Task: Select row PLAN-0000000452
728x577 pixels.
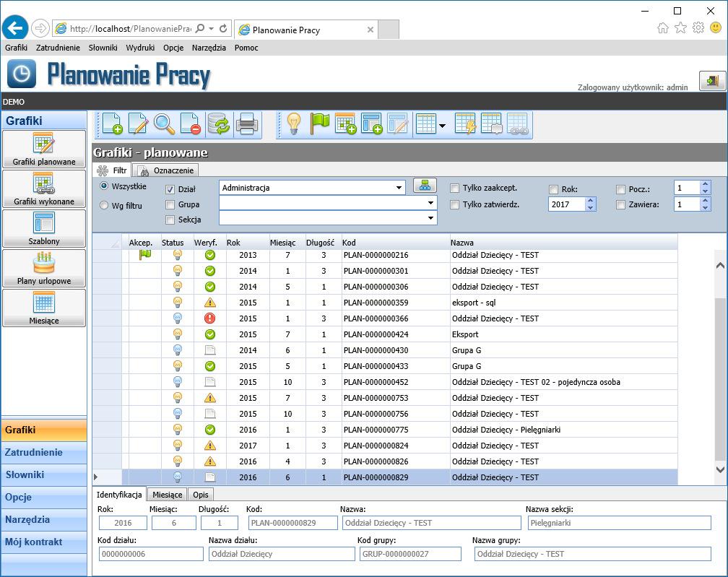Action: [386, 382]
